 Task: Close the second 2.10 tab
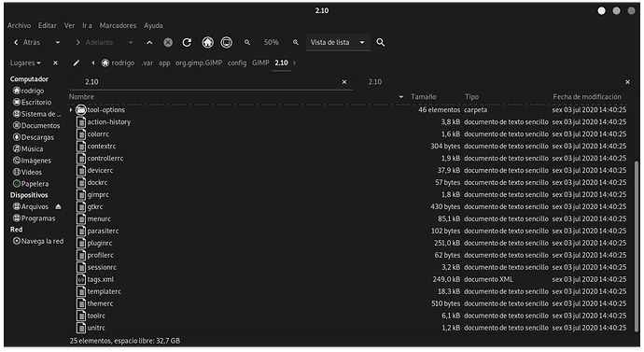[627, 82]
